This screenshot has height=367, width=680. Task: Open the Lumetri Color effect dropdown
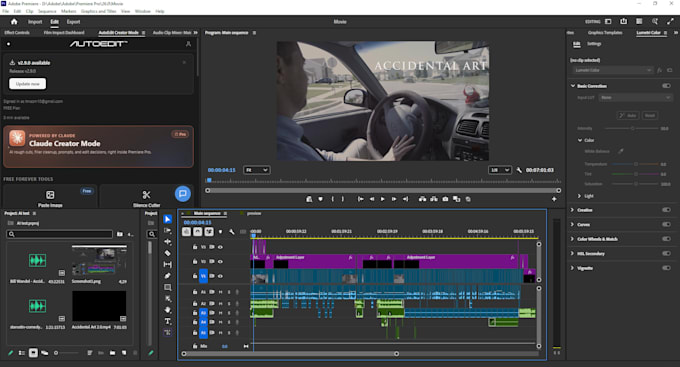(x=612, y=70)
